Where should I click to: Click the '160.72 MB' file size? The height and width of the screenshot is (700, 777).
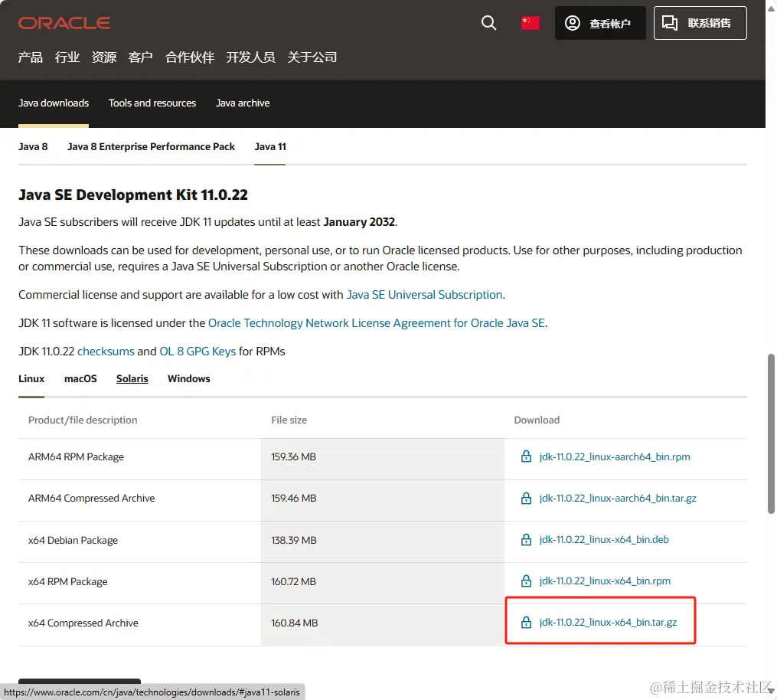click(293, 581)
